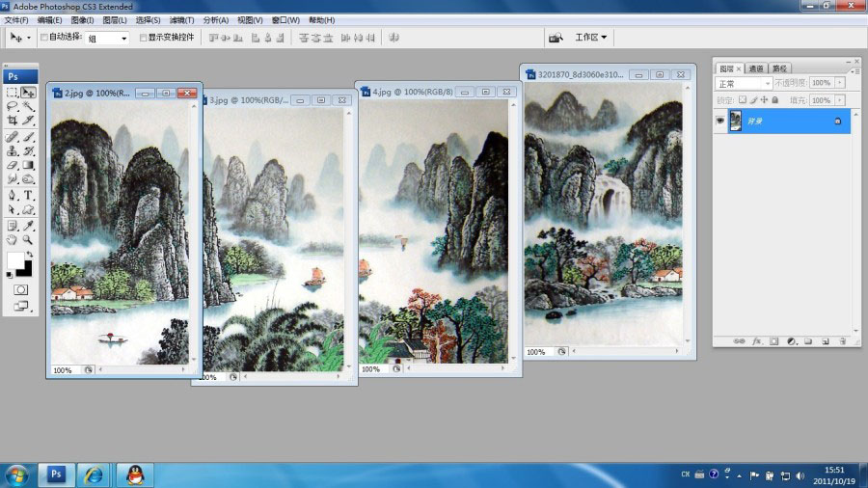The image size is (868, 488).
Task: Select the Custom Shape tool
Action: coord(28,209)
